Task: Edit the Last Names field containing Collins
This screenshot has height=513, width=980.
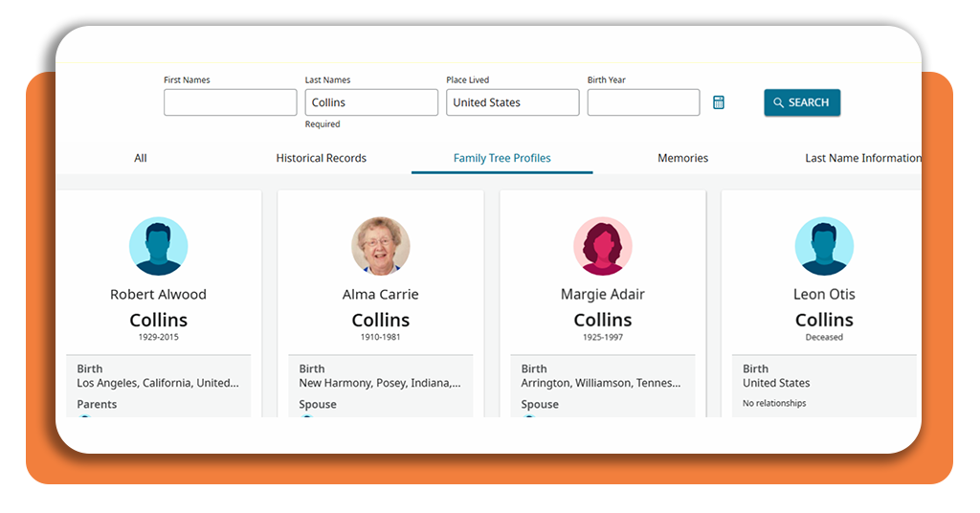Action: pyautogui.click(x=371, y=102)
